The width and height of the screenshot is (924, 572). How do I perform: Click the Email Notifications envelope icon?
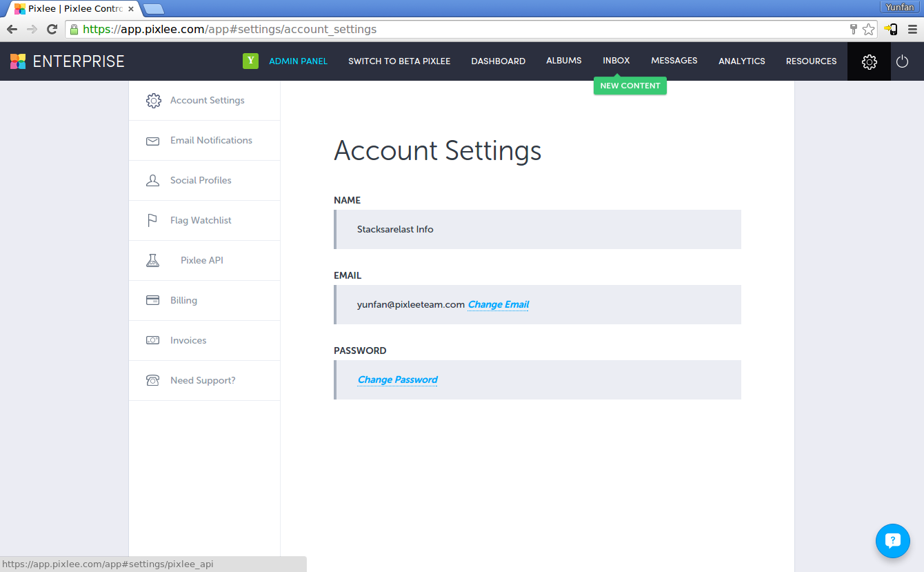coord(153,141)
